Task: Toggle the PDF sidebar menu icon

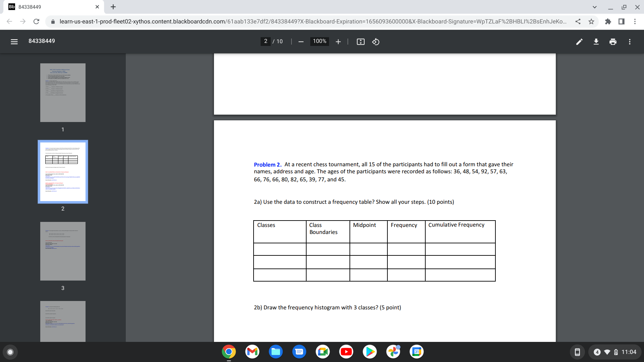Action: click(x=14, y=42)
